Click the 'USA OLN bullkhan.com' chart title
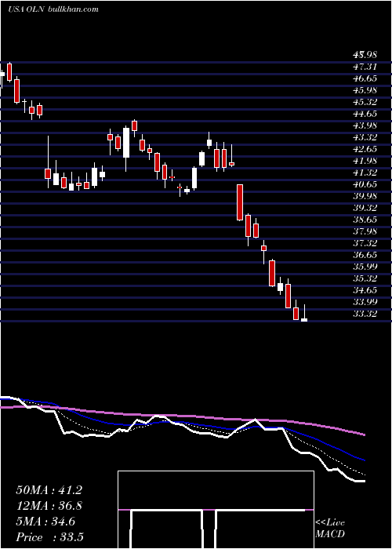The height and width of the screenshot is (549, 392). point(53,9)
